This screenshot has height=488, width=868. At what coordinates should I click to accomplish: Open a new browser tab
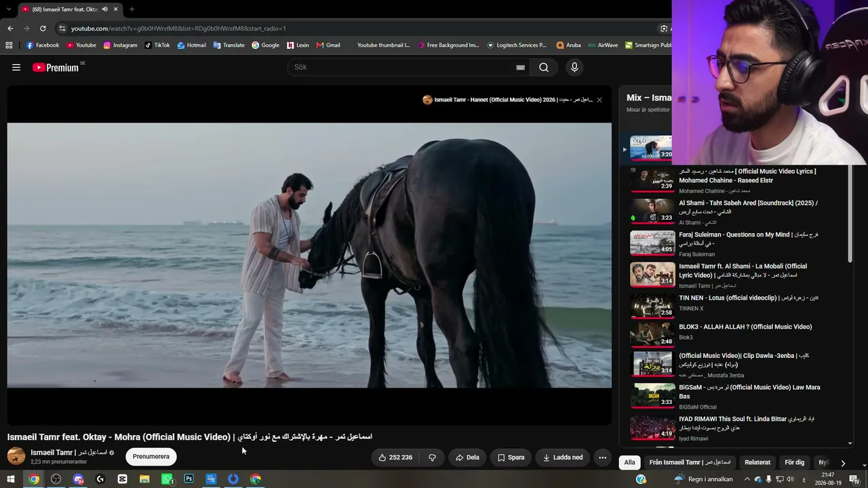[x=132, y=9]
